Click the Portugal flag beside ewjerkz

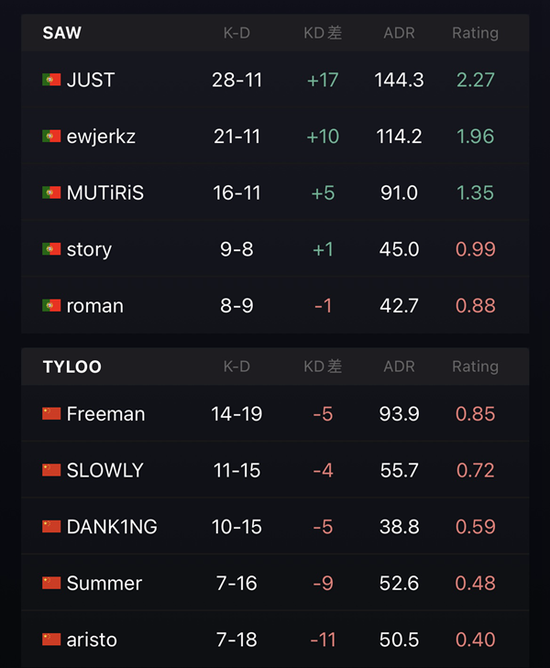[x=51, y=136]
